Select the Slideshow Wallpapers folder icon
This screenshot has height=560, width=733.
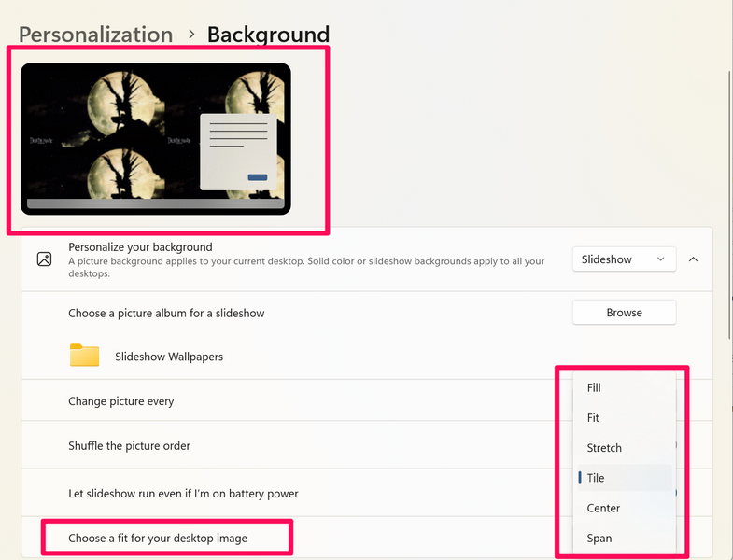(x=85, y=356)
